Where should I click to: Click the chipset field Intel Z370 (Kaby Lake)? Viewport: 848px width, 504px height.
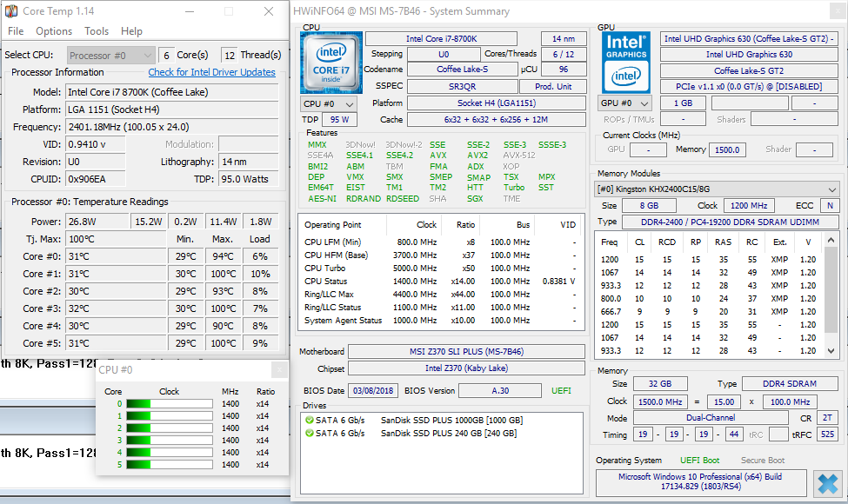click(466, 368)
